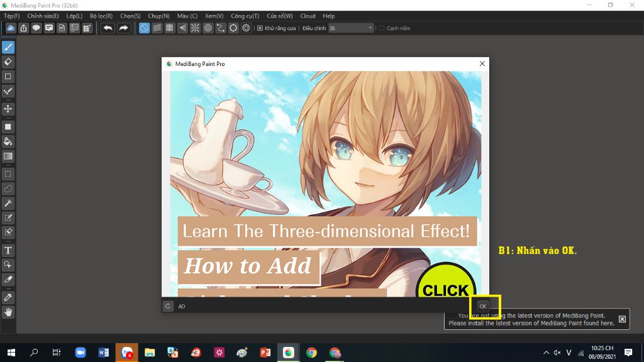The height and width of the screenshot is (362, 644).
Task: Select the Fill rectangle tool
Action: 8,127
